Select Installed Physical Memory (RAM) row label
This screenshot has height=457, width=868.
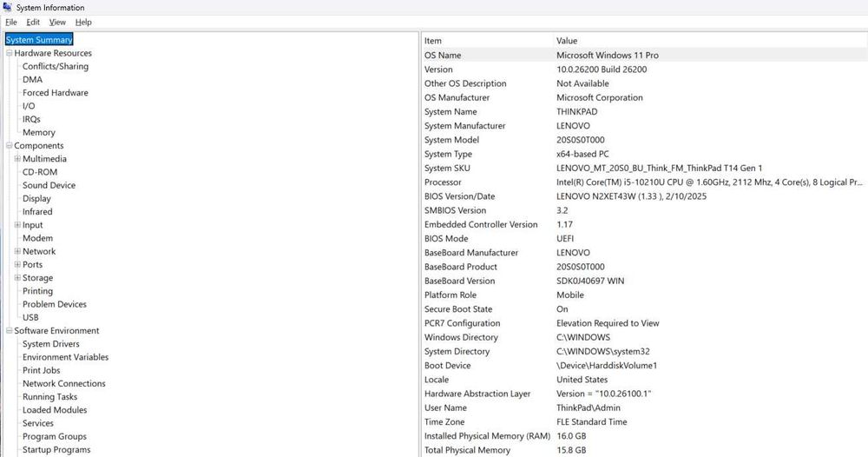click(487, 436)
